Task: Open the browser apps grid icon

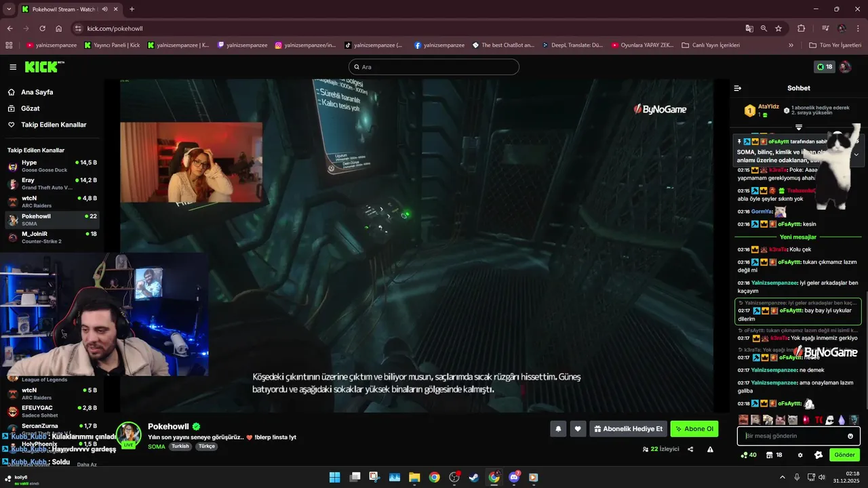Action: [9, 45]
